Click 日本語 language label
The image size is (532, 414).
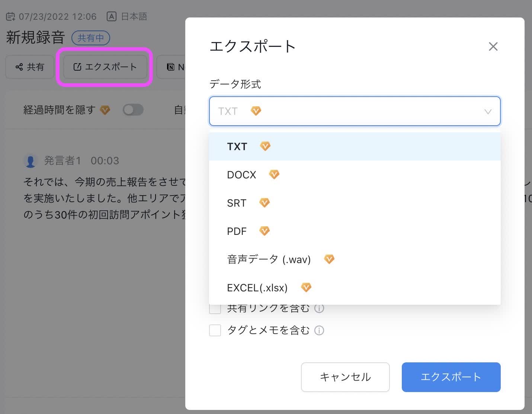pyautogui.click(x=134, y=16)
